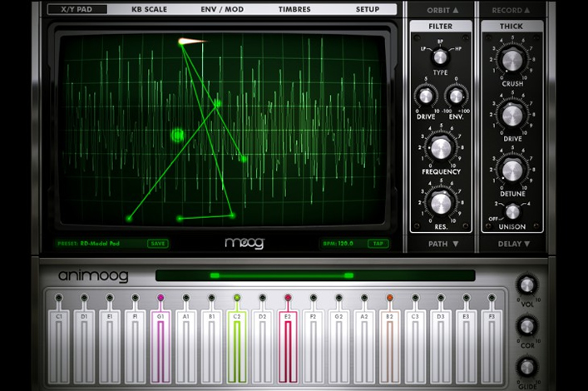The width and height of the screenshot is (588, 391).
Task: Play the F3 key
Action: (492, 347)
